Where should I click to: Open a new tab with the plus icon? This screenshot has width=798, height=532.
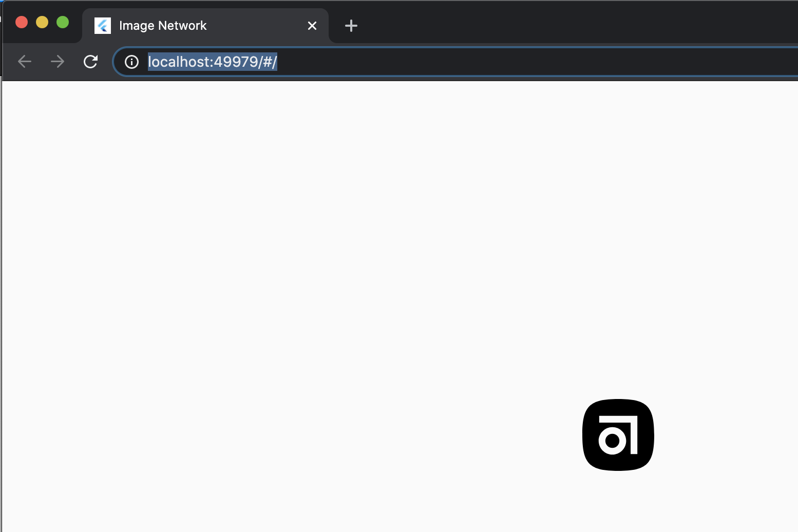351,25
